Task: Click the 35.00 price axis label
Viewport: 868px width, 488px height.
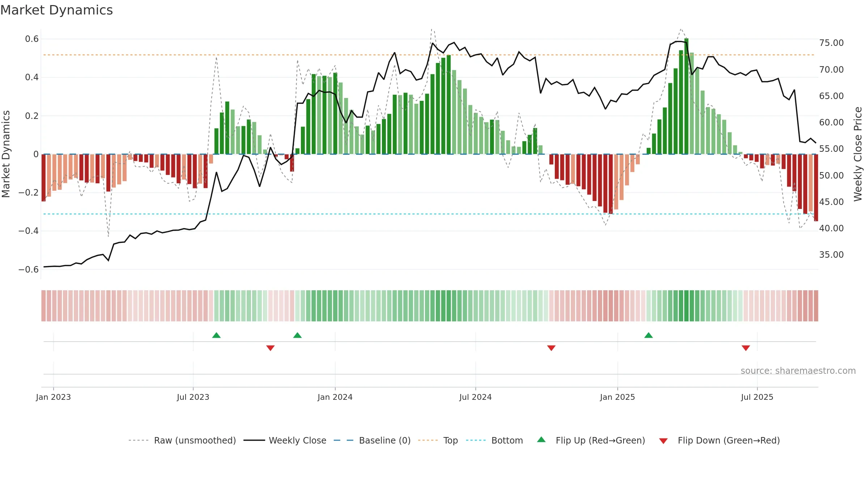Action: pyautogui.click(x=831, y=254)
